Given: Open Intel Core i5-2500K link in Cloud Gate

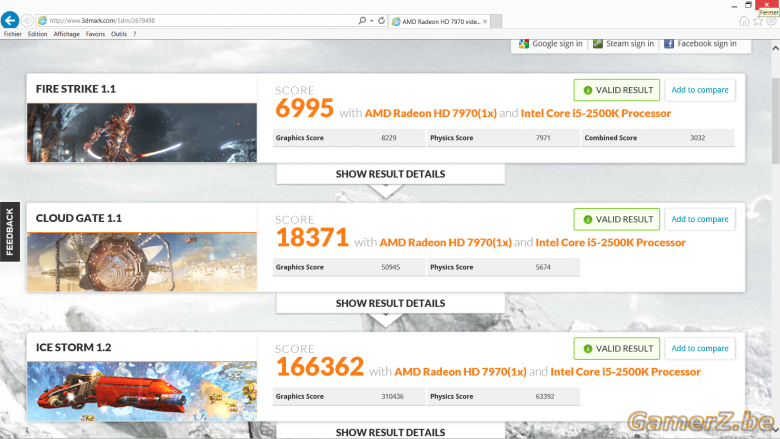Looking at the screenshot, I should point(611,243).
